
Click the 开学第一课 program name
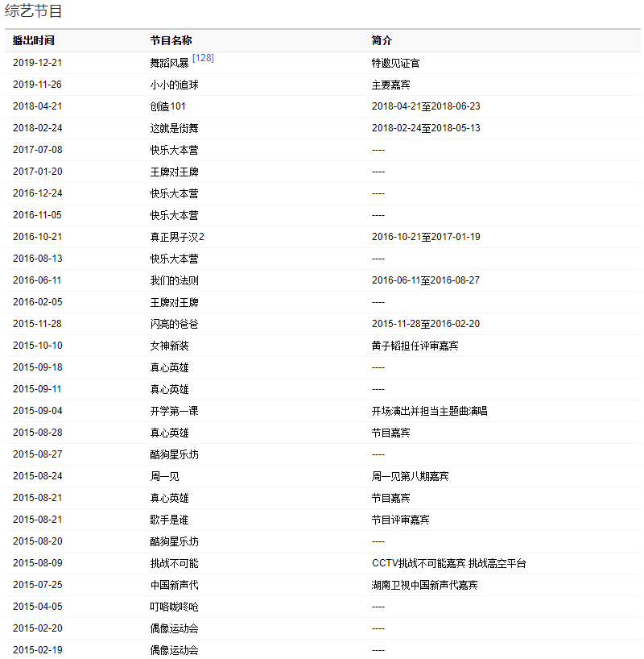[174, 411]
